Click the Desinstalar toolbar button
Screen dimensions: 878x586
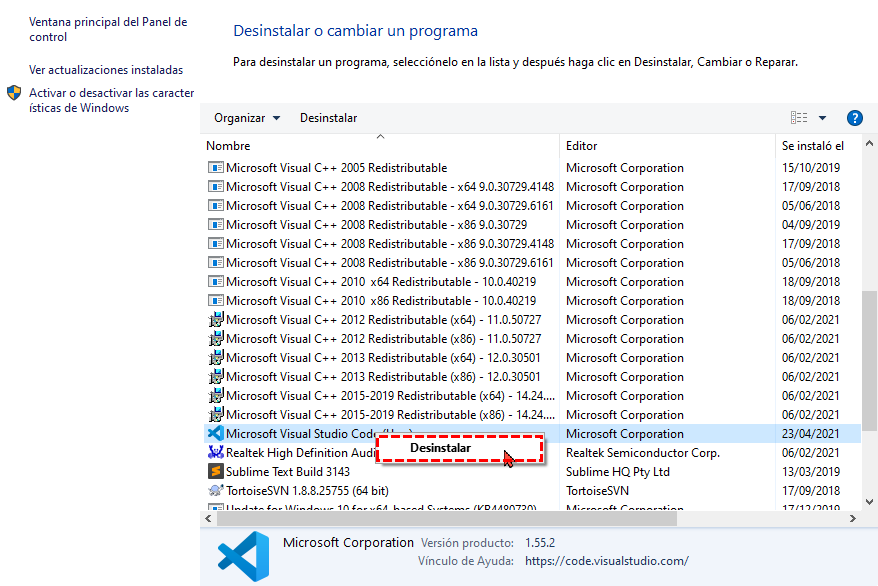click(328, 118)
